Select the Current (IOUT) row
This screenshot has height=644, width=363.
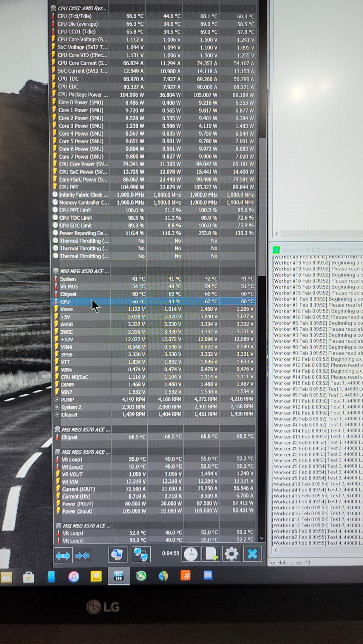tap(155, 489)
